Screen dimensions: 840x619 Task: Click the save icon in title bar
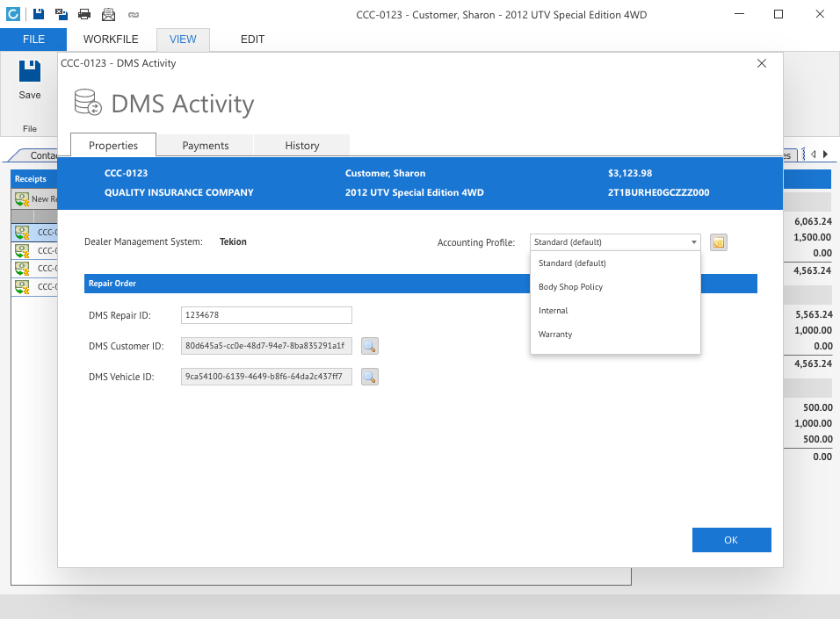point(39,14)
